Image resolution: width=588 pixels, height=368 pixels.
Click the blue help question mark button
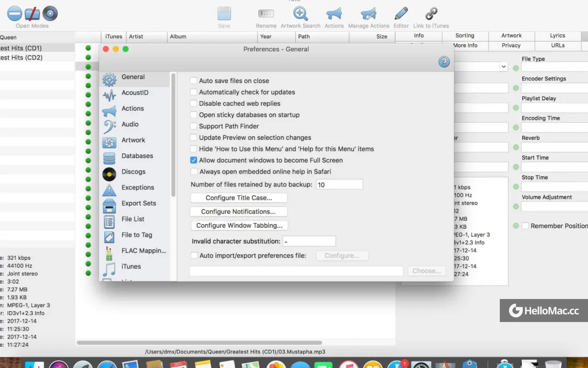(444, 62)
